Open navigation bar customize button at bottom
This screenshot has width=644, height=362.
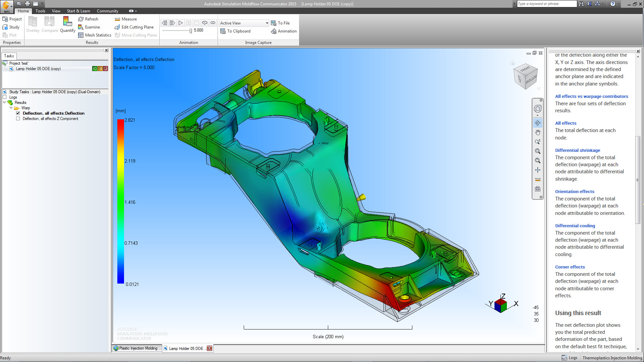click(x=541, y=197)
